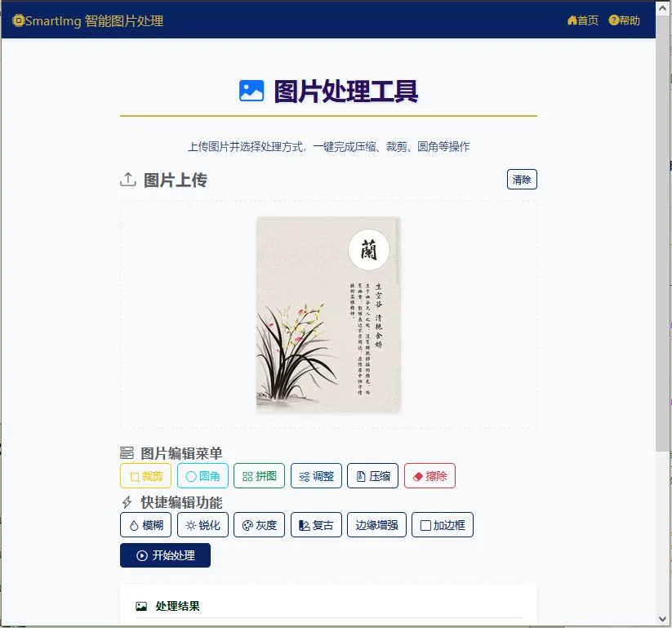Apply the 模糊 blur effect
This screenshot has height=628, width=672.
[x=145, y=524]
